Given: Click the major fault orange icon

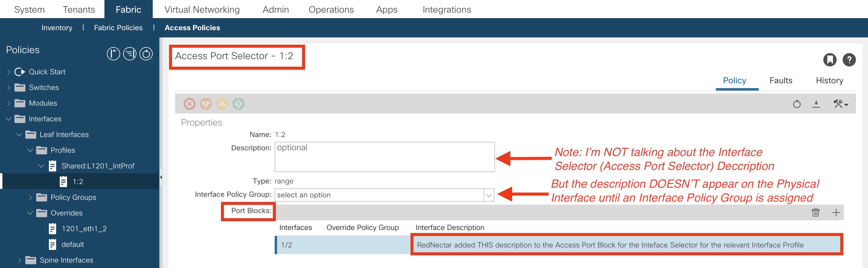Looking at the screenshot, I should [x=206, y=104].
